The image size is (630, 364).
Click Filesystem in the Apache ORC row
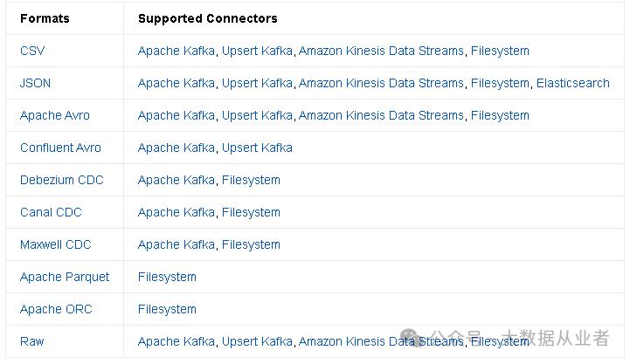pos(167,309)
